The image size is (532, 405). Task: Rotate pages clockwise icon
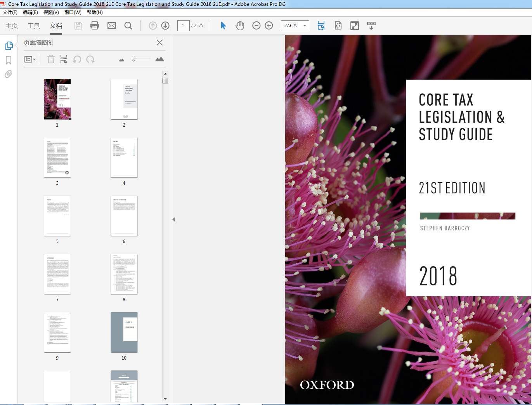click(90, 59)
